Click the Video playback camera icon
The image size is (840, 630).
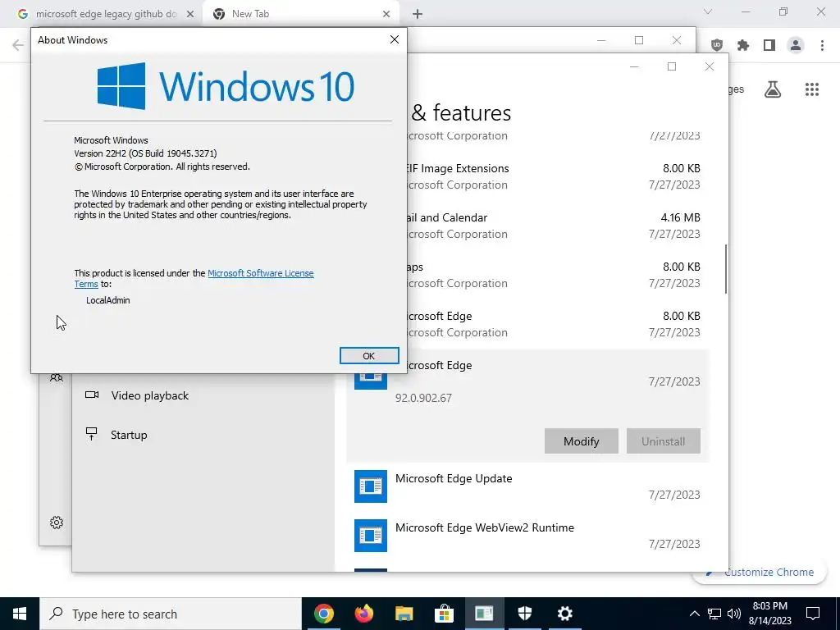click(92, 395)
